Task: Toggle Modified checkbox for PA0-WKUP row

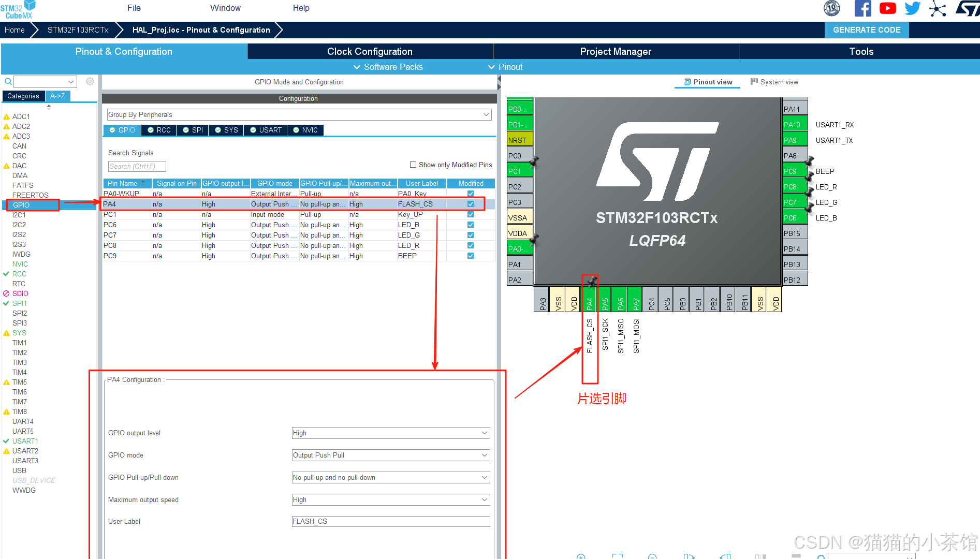Action: point(471,194)
